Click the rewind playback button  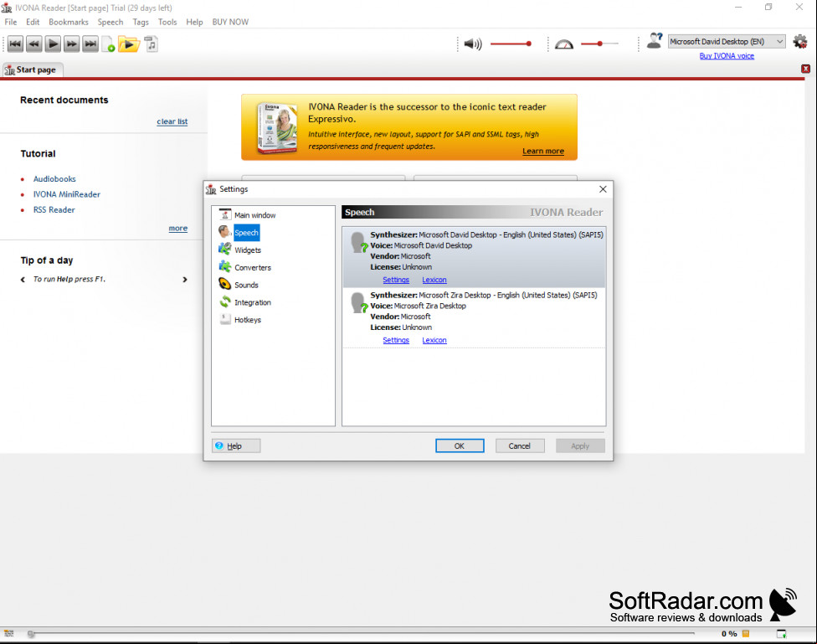[x=33, y=44]
